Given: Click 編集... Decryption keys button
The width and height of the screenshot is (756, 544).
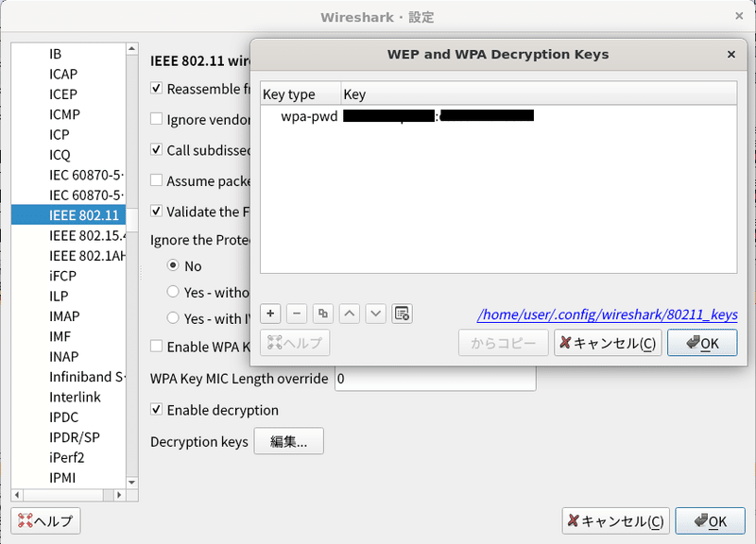Looking at the screenshot, I should coord(289,441).
